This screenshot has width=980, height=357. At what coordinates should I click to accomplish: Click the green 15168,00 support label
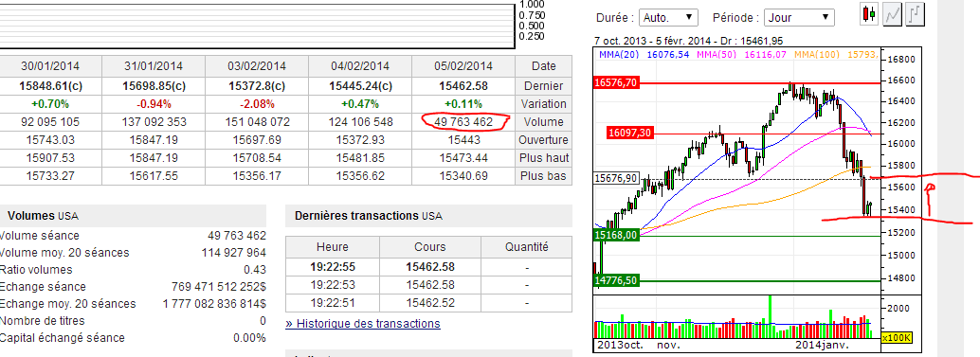(x=616, y=235)
